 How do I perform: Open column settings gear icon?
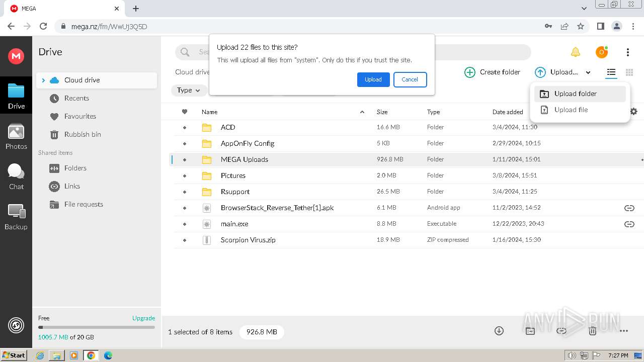(634, 112)
